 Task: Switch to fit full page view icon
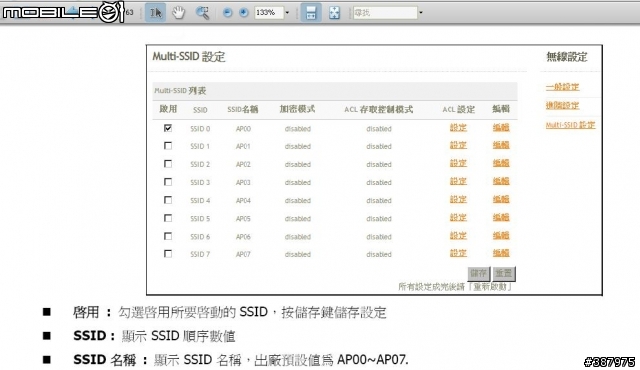click(334, 13)
